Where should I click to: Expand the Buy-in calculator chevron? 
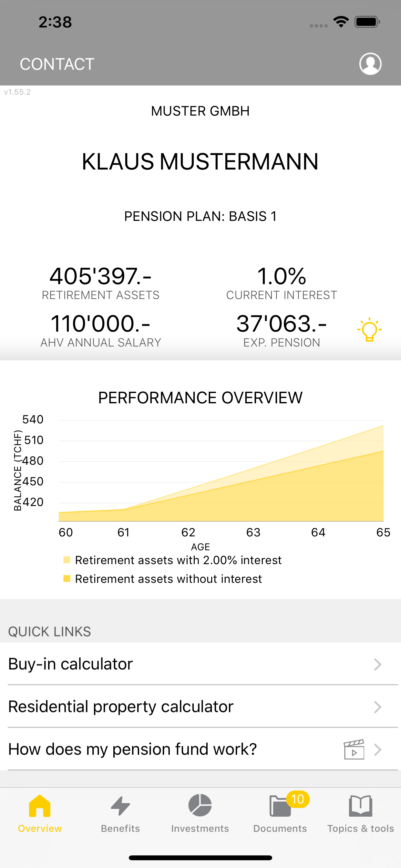click(x=377, y=665)
